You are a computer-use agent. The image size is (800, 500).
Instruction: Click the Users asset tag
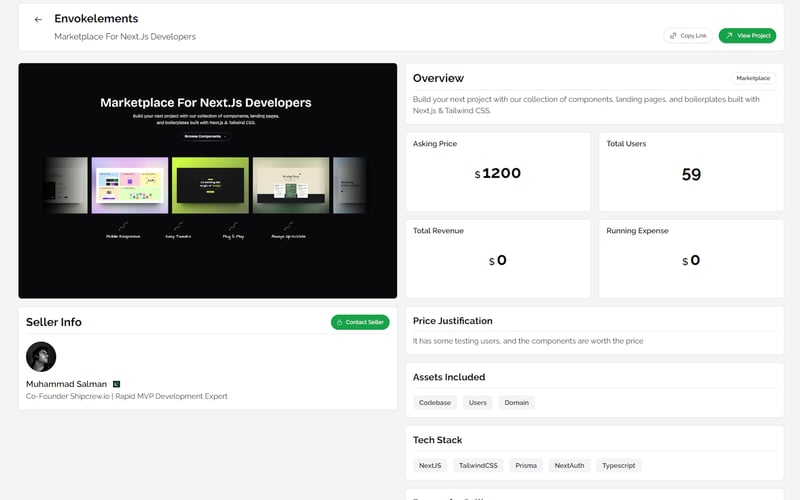tap(478, 403)
